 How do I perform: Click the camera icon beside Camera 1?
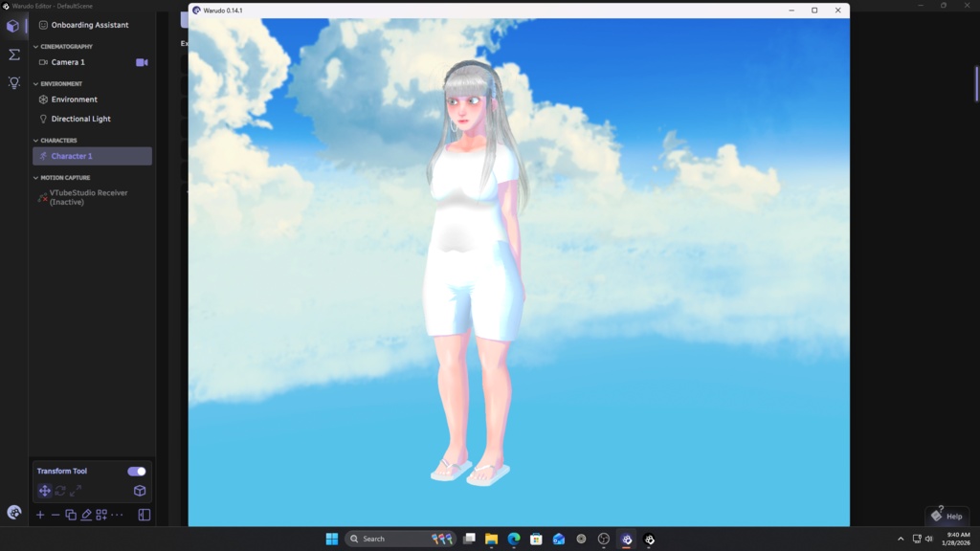pos(142,61)
